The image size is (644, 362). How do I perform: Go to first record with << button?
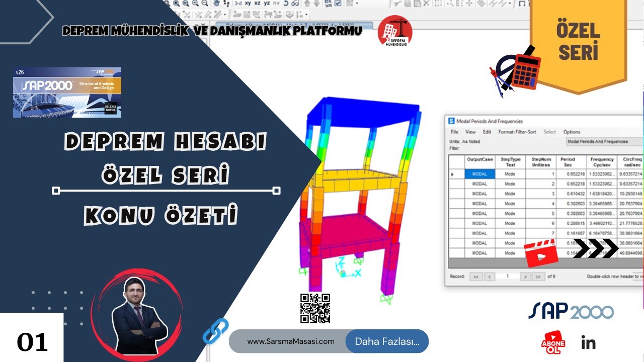(x=476, y=277)
